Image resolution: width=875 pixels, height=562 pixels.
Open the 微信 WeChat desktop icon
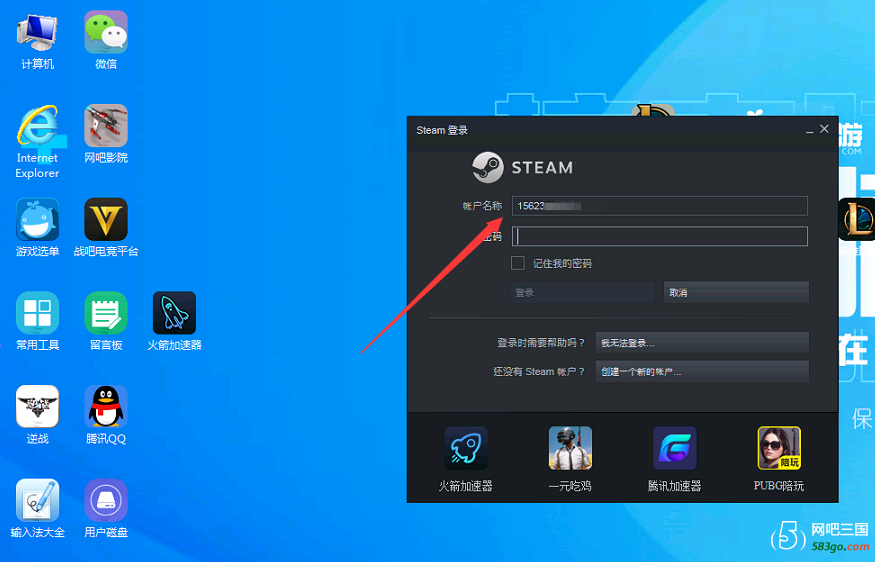pyautogui.click(x=106, y=32)
